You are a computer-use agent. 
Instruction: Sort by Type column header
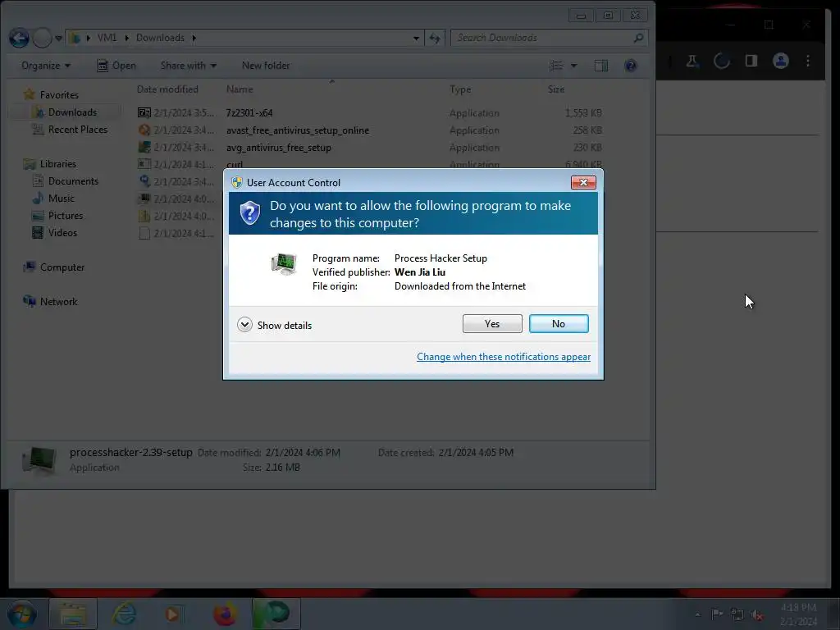(x=460, y=89)
